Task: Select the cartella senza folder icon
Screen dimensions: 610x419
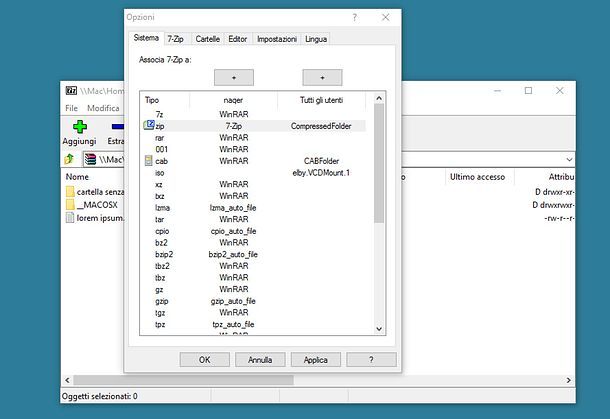Action: tap(70, 191)
